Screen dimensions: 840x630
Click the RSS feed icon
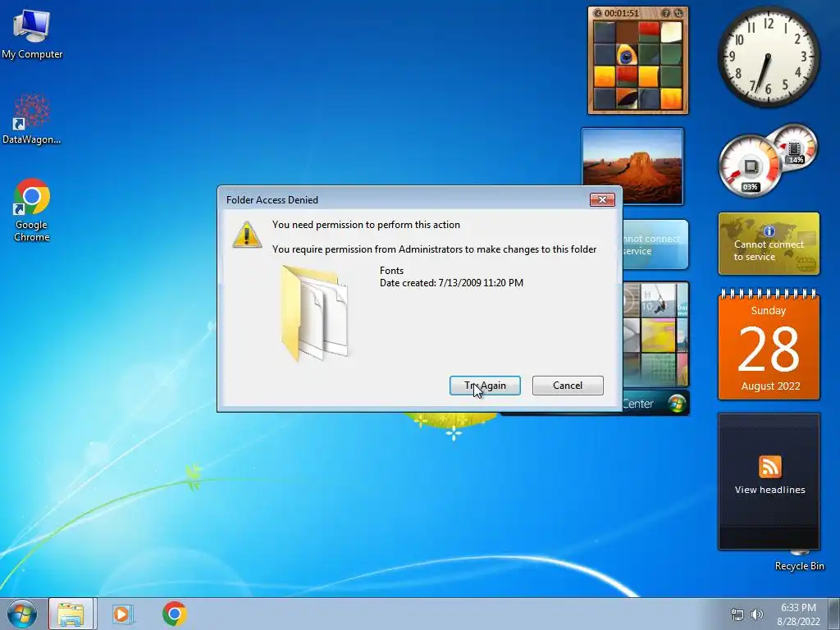coord(769,467)
